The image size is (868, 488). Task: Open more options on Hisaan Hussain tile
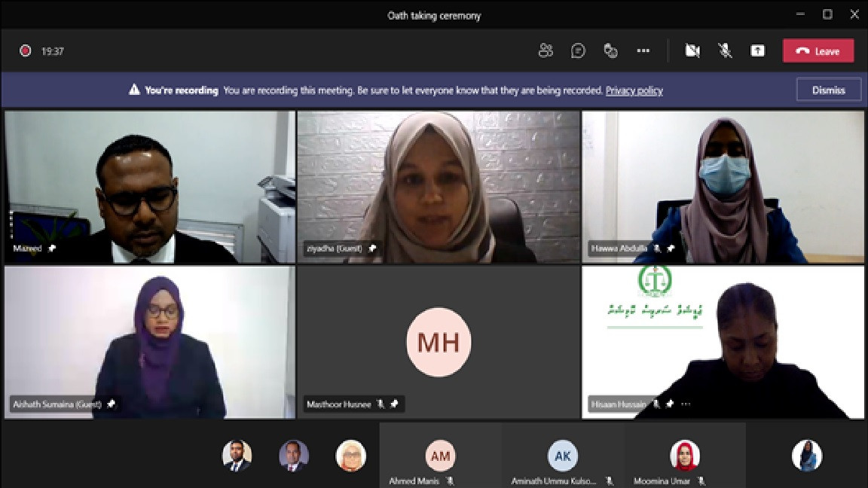point(686,404)
